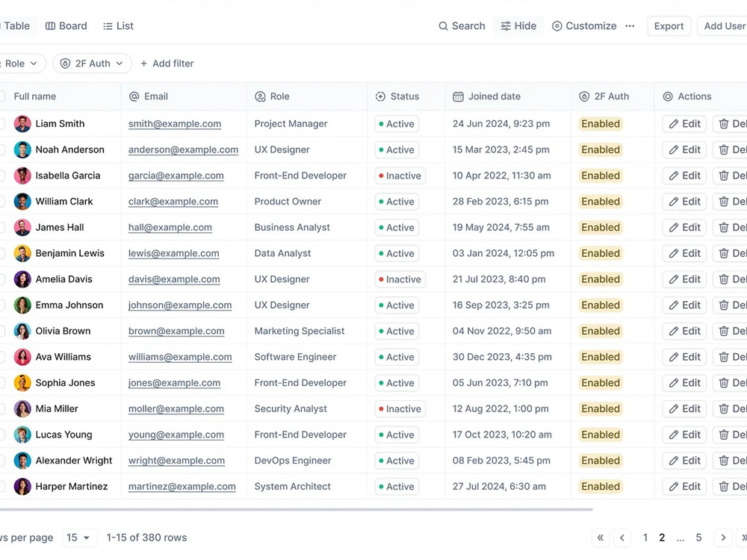Image resolution: width=747 pixels, height=560 pixels.
Task: Click Harper Martinez's avatar
Action: point(22,487)
